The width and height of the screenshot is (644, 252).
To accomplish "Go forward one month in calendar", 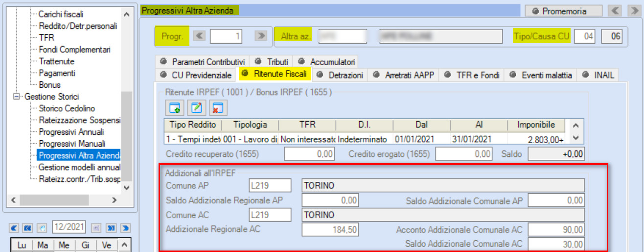I will tap(126, 227).
